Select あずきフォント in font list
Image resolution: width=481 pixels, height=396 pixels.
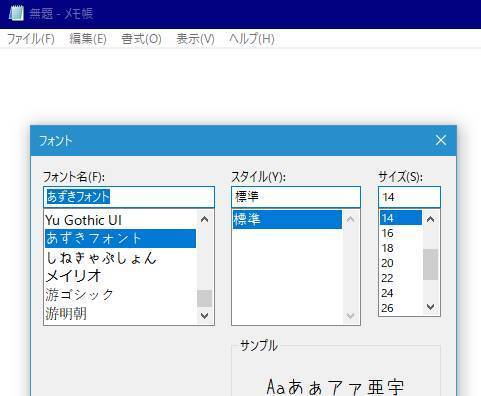click(120, 238)
